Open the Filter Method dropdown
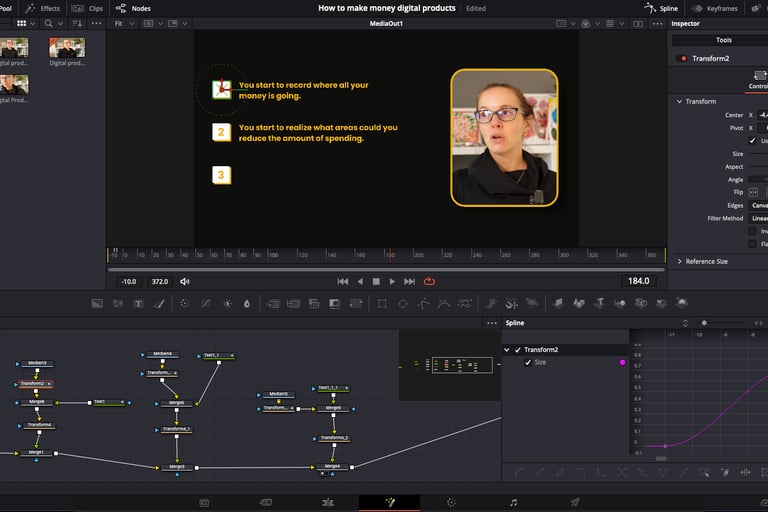Screen dimensions: 768x512 (x=758, y=218)
